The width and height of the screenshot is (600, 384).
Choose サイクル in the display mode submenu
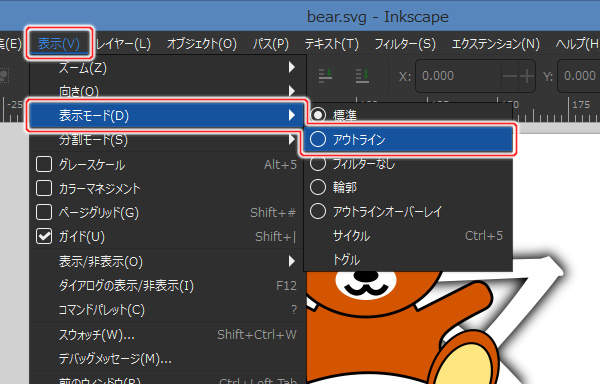[408, 236]
